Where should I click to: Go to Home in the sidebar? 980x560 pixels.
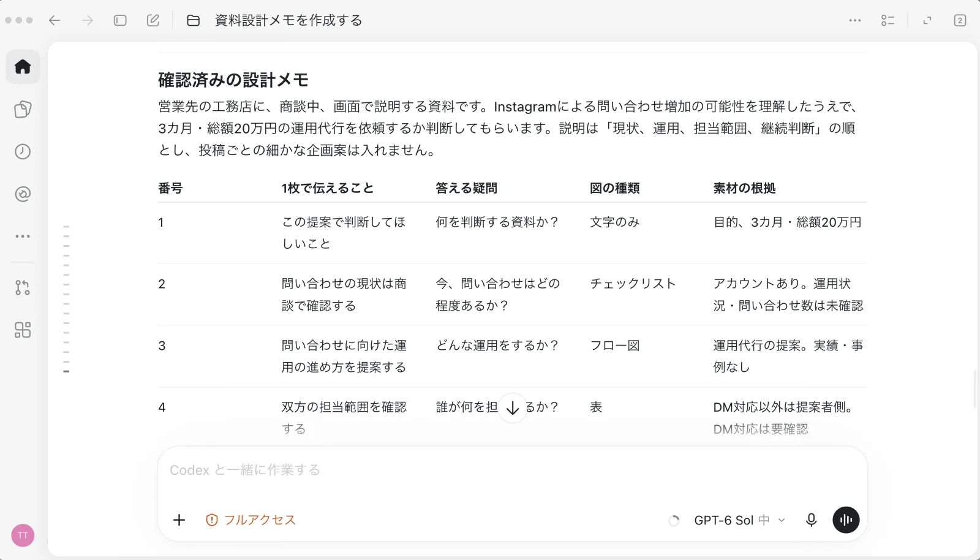pyautogui.click(x=23, y=67)
